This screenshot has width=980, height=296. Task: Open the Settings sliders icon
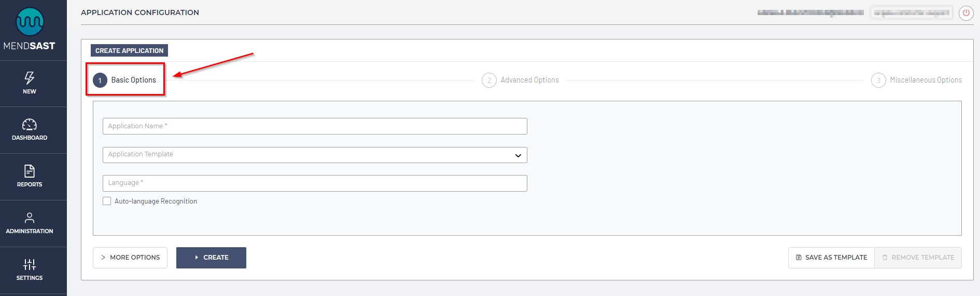tap(30, 264)
